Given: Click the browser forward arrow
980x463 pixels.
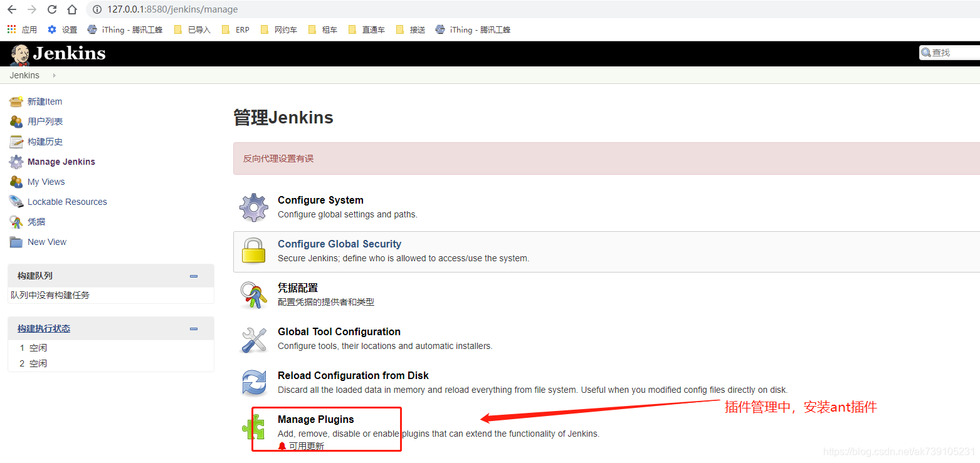Looking at the screenshot, I should coord(32,9).
